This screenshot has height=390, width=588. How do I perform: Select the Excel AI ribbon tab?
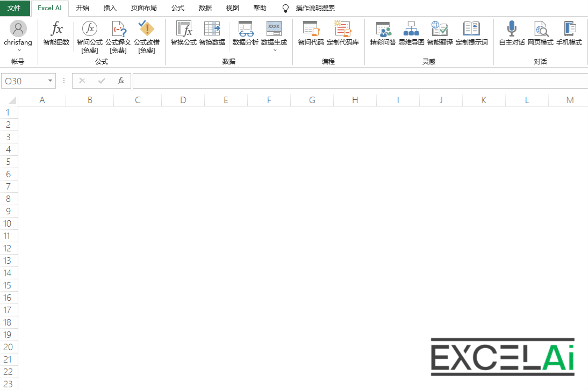(x=49, y=8)
